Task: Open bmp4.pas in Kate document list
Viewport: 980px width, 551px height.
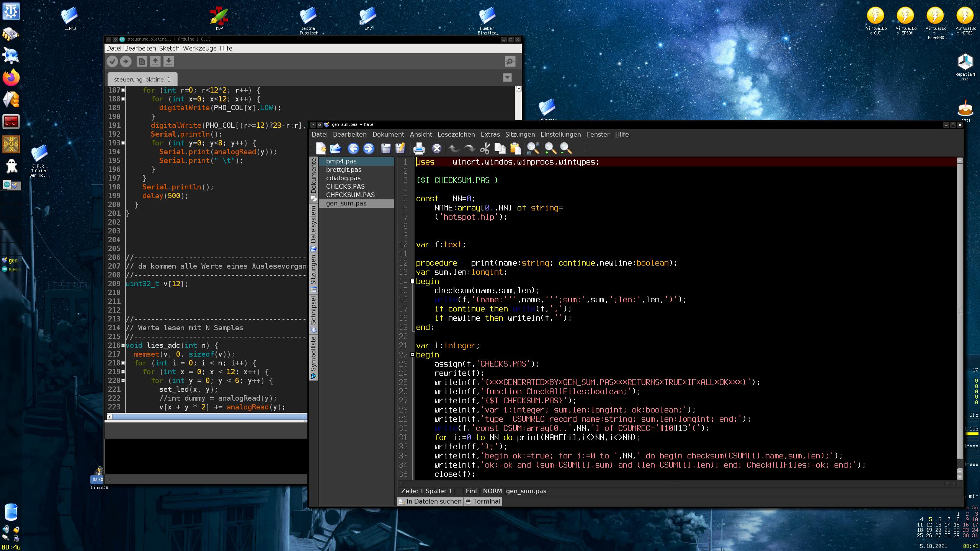Action: [x=356, y=161]
